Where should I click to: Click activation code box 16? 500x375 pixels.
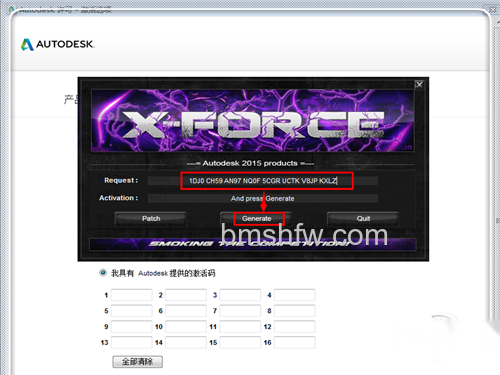pyautogui.click(x=295, y=342)
